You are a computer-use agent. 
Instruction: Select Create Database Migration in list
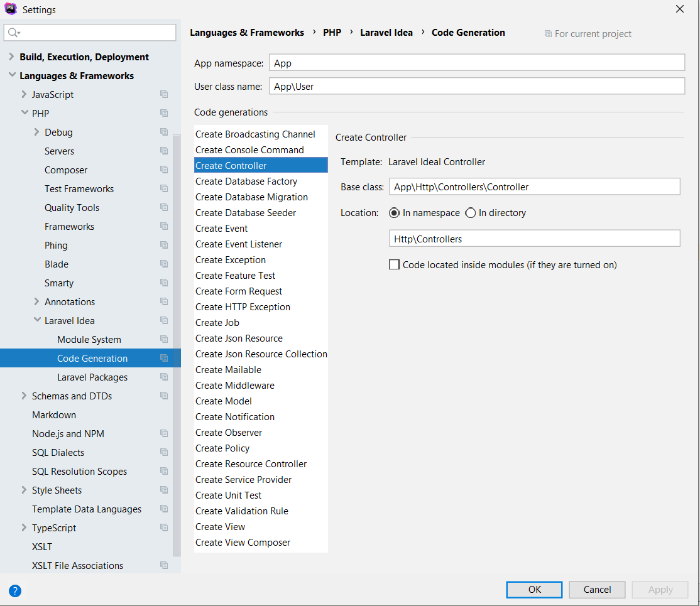261,197
